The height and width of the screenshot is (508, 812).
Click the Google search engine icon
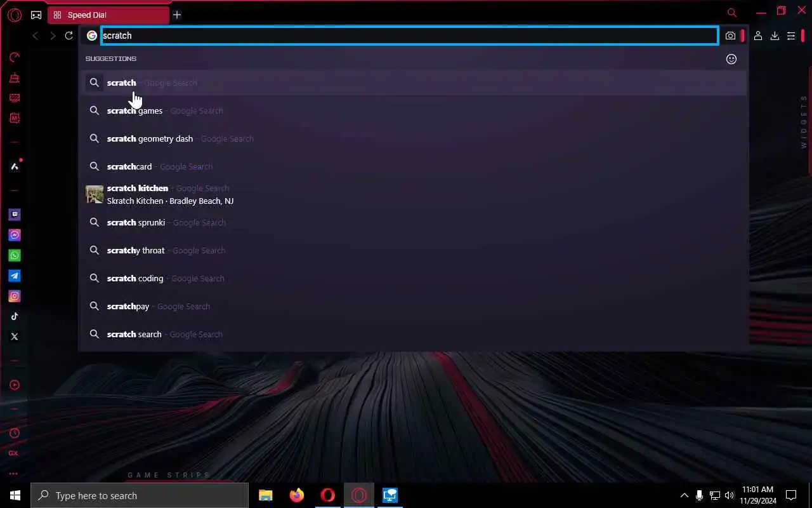click(x=92, y=36)
